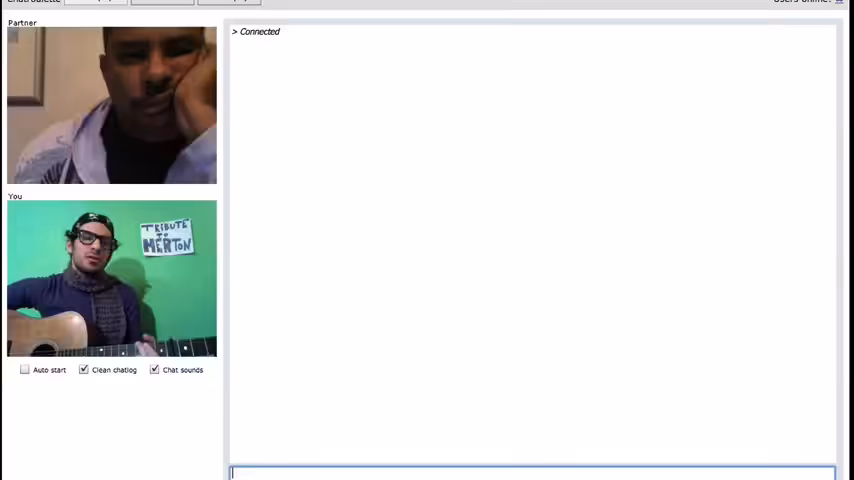Viewport: 854px width, 480px height.
Task: Click the 'Connected' status text
Action: tap(260, 32)
